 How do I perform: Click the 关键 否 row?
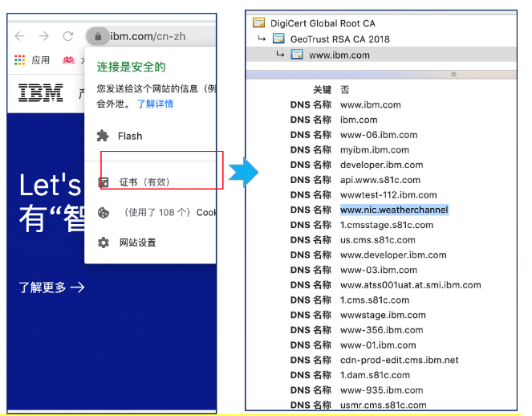pyautogui.click(x=331, y=90)
